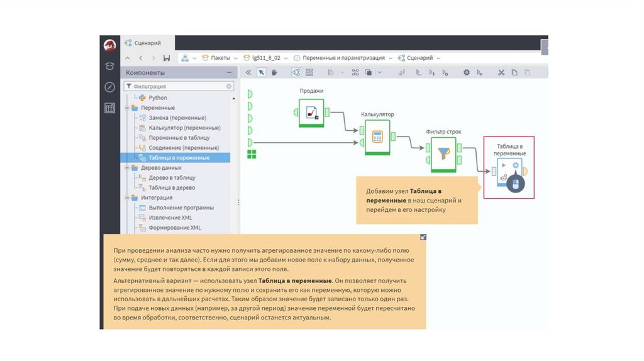Select Выполнение программы component
The width and height of the screenshot is (644, 361).
click(181, 208)
